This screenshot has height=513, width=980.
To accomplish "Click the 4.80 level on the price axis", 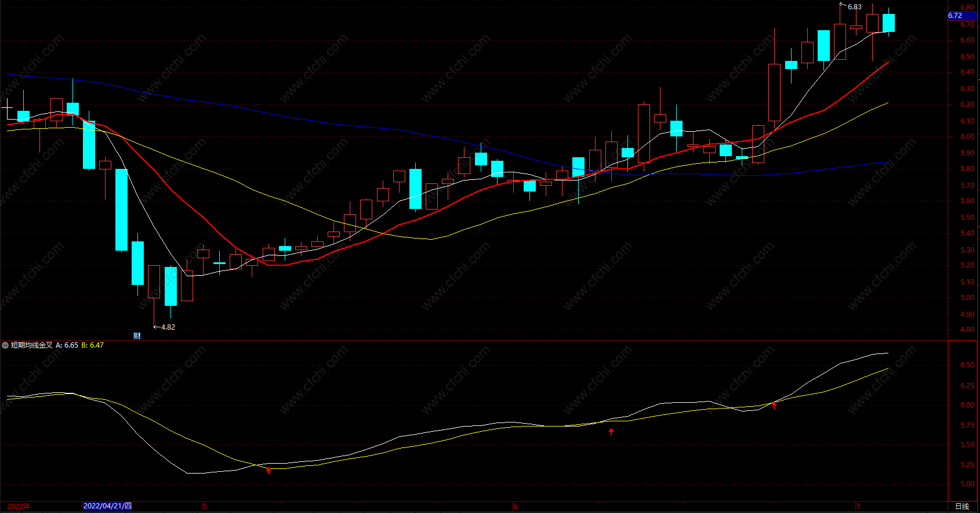I will (967, 330).
